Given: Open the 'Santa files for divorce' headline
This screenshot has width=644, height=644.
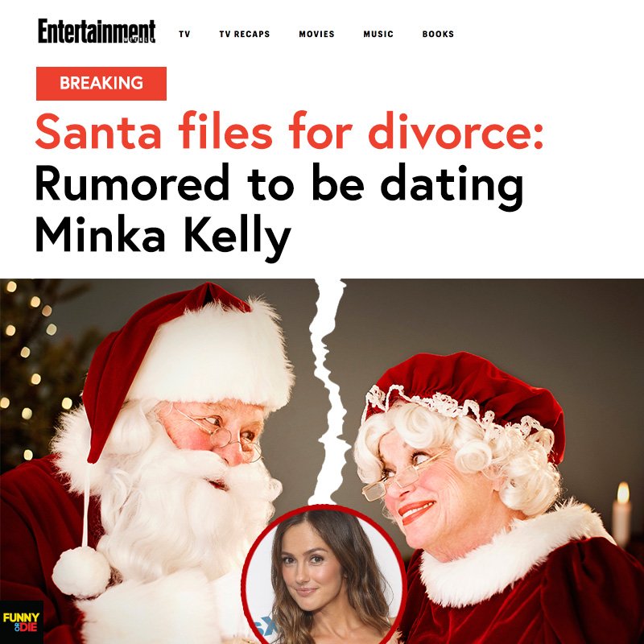Looking at the screenshot, I should 290,130.
